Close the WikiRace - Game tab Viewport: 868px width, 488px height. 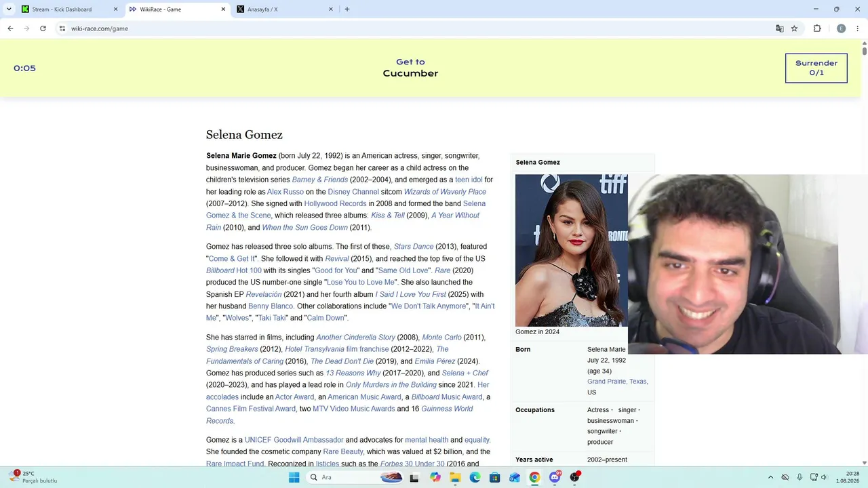[x=223, y=9]
